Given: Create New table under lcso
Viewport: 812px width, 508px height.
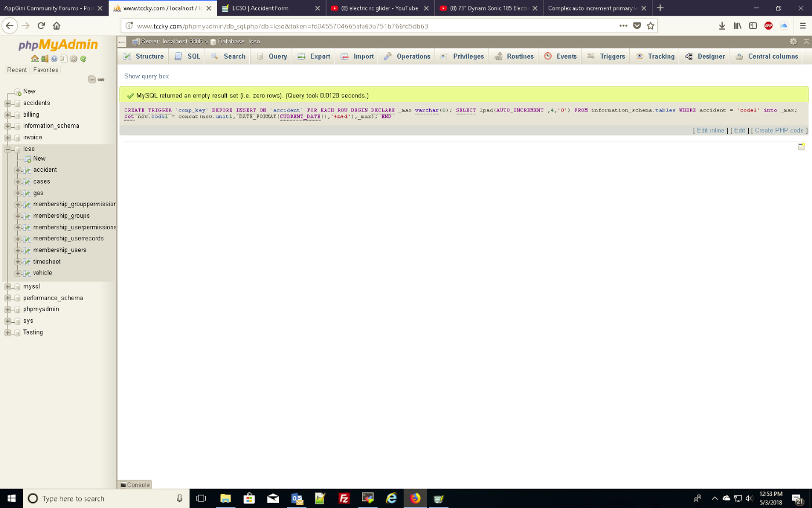Looking at the screenshot, I should pos(39,158).
